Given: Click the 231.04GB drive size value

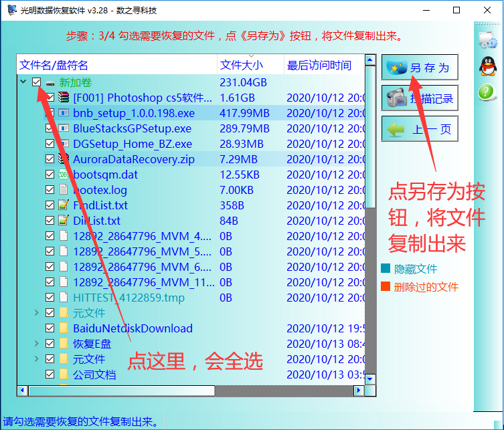Looking at the screenshot, I should [244, 82].
